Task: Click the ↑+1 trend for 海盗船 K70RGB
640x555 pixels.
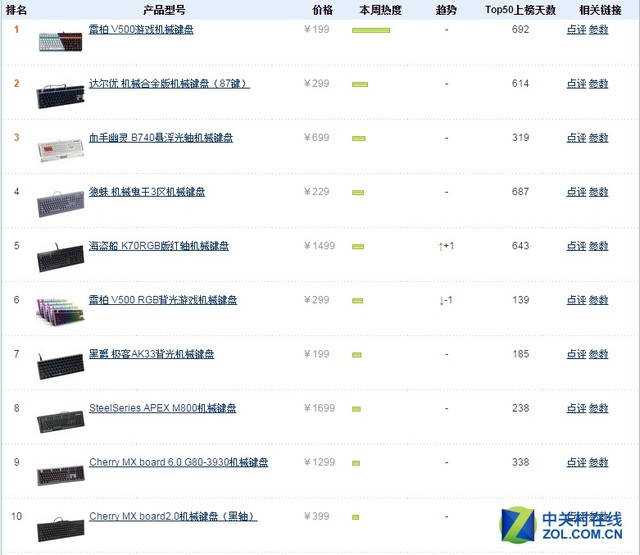Action: (x=446, y=246)
